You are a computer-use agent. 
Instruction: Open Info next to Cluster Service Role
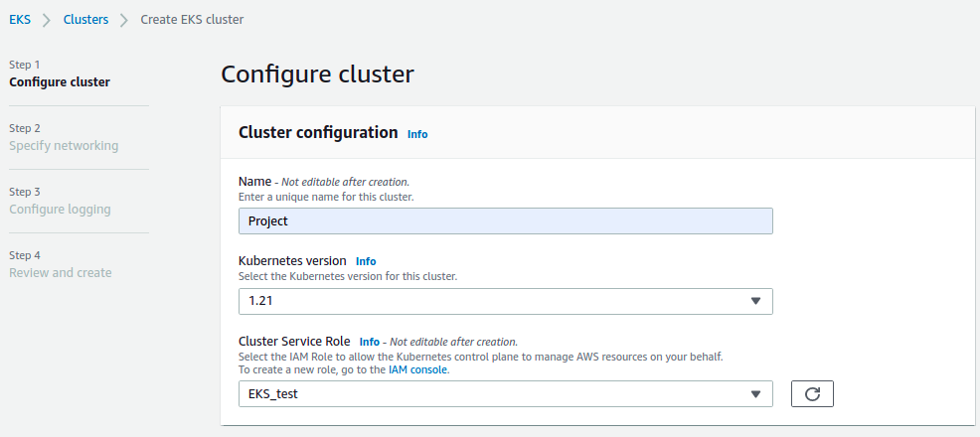click(x=370, y=342)
